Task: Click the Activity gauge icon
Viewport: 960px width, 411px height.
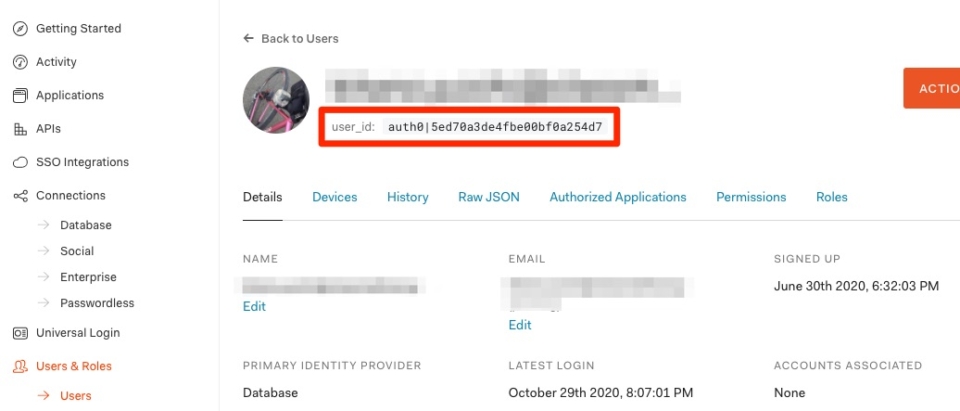Action: (19, 62)
